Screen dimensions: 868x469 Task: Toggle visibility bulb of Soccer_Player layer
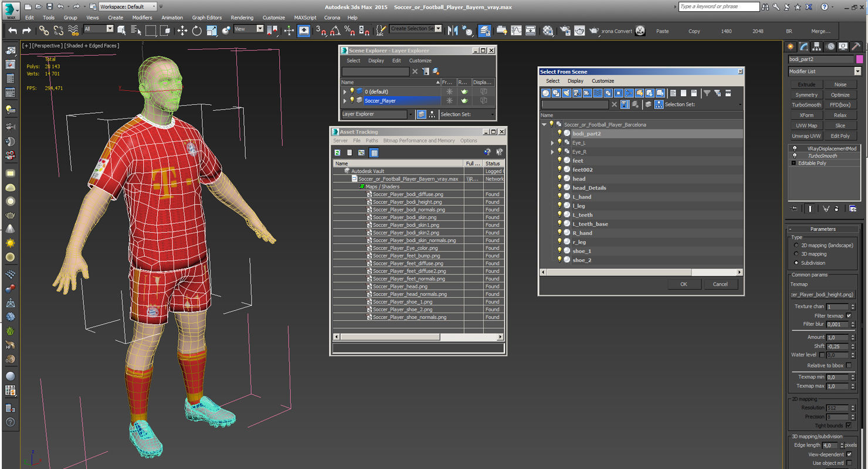352,100
